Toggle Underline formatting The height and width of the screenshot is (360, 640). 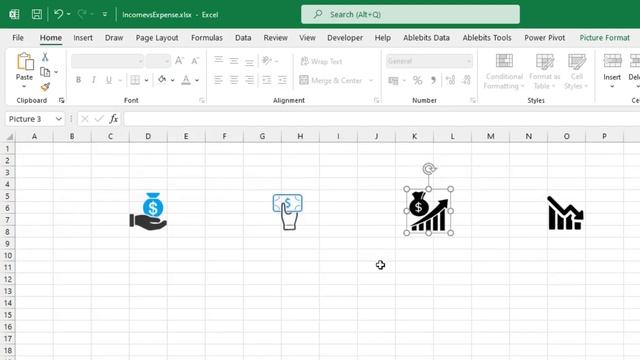pos(109,80)
